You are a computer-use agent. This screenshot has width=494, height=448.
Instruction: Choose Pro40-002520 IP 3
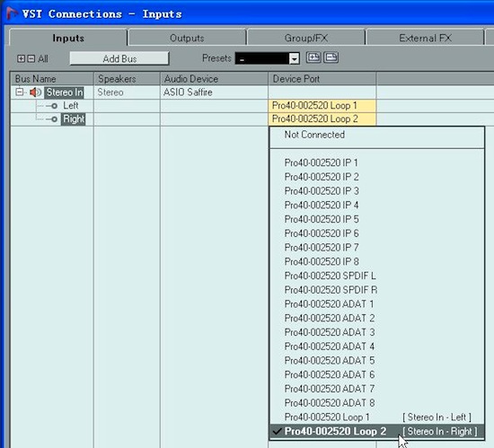coord(377,191)
